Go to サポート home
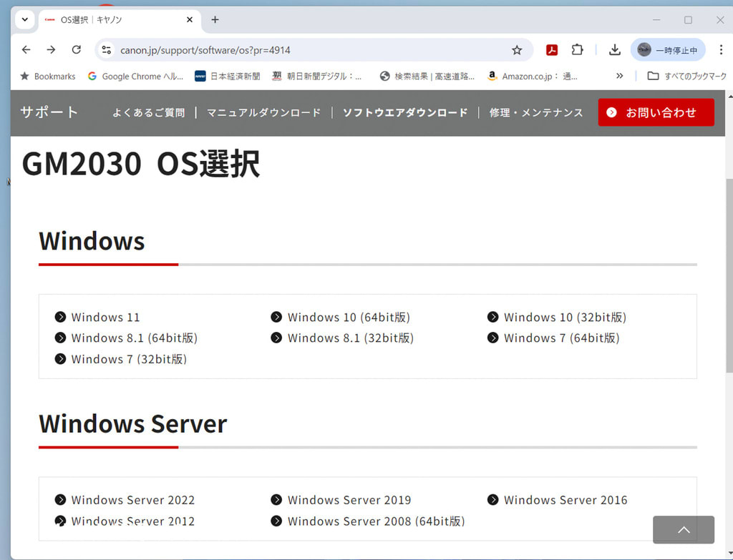733x560 pixels. tap(49, 112)
